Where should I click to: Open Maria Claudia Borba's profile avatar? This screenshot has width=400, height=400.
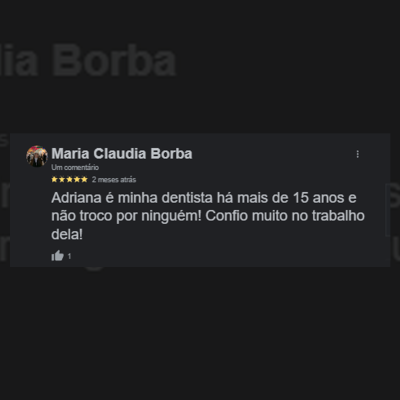pyautogui.click(x=37, y=156)
